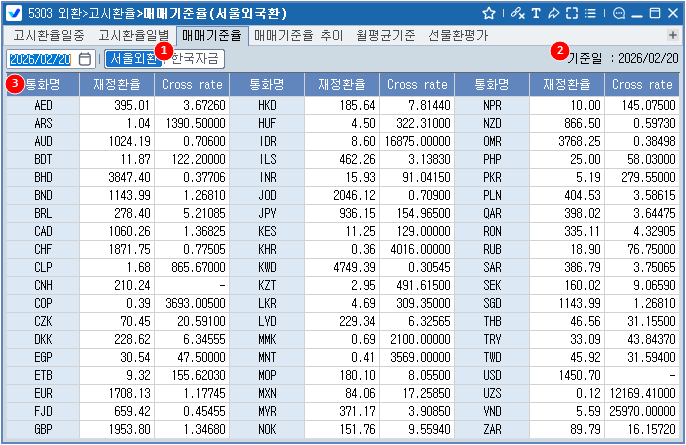Viewport: 686px width, 445px height.
Task: Open the 매매기준율 추이 tab
Action: (298, 35)
